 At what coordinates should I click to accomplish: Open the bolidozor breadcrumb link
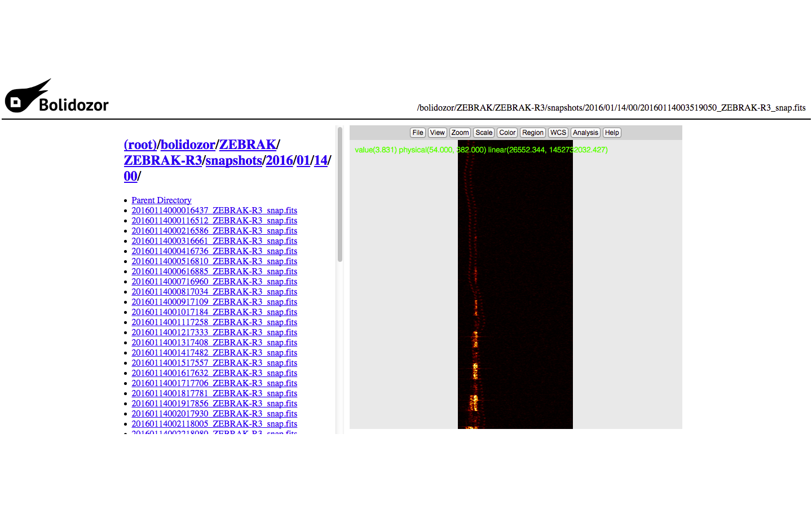188,144
